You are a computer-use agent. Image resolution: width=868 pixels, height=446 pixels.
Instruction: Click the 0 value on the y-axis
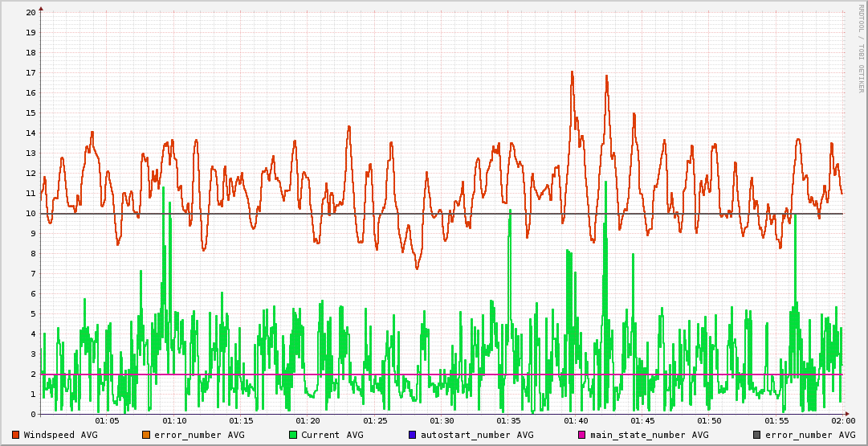tap(33, 415)
